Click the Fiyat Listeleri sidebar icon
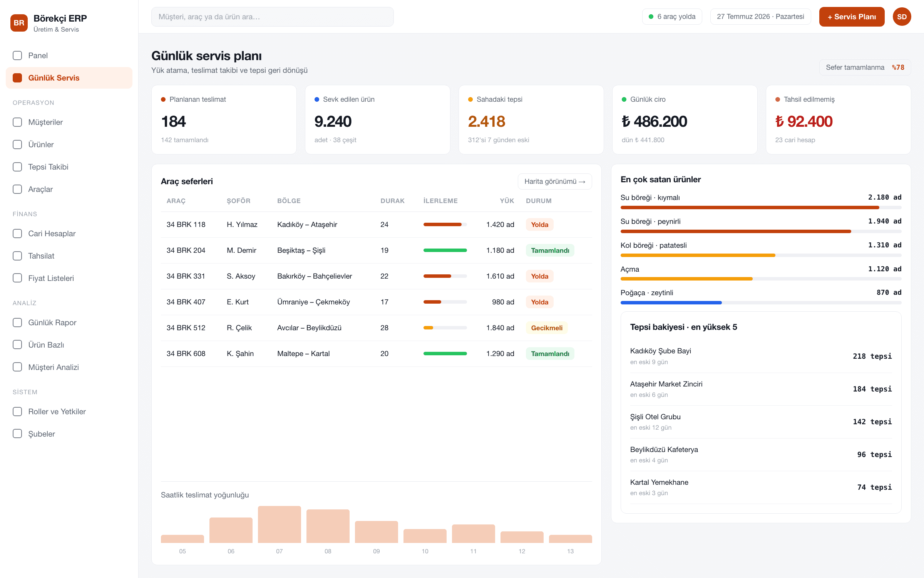 (x=17, y=278)
